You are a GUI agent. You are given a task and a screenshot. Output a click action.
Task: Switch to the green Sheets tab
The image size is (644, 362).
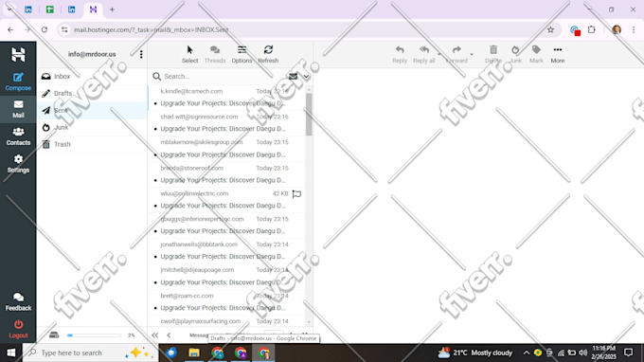click(49, 9)
